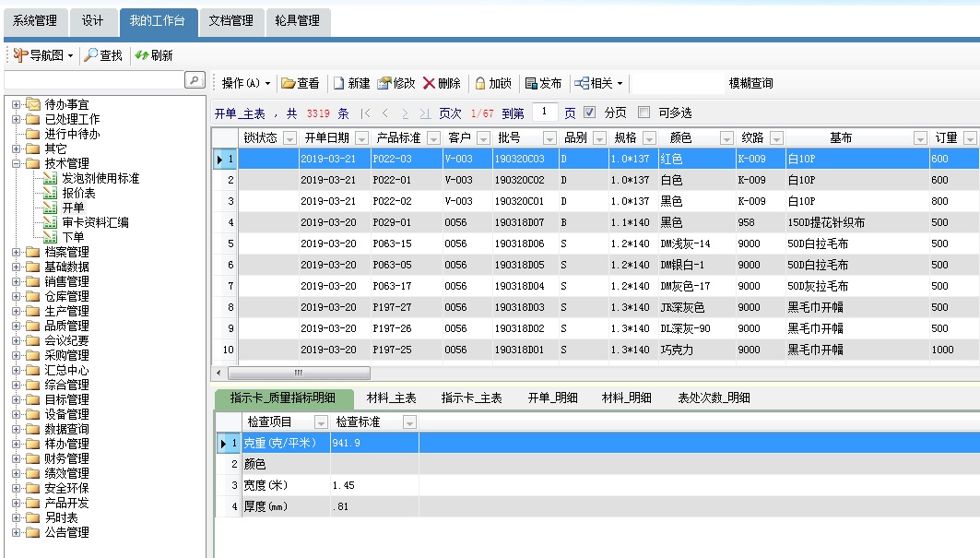Open the 查看 folder view icon
The width and height of the screenshot is (980, 558).
(x=289, y=83)
